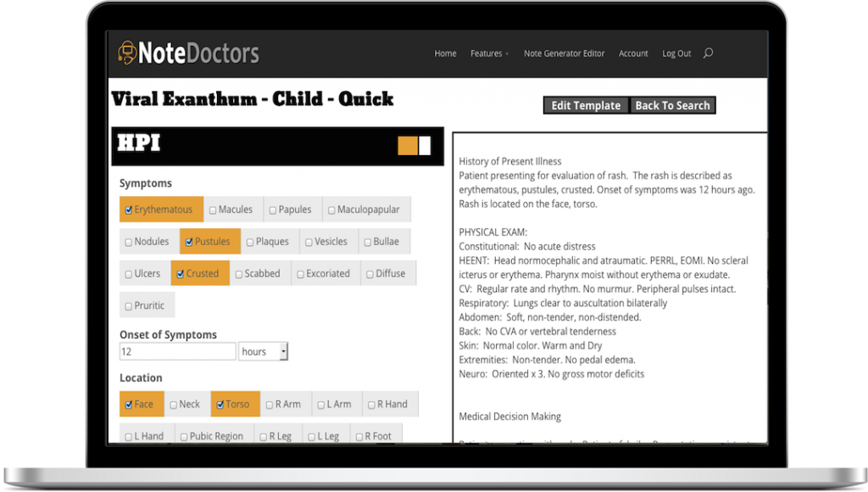Open the Account page
The width and height of the screenshot is (868, 492).
point(633,53)
